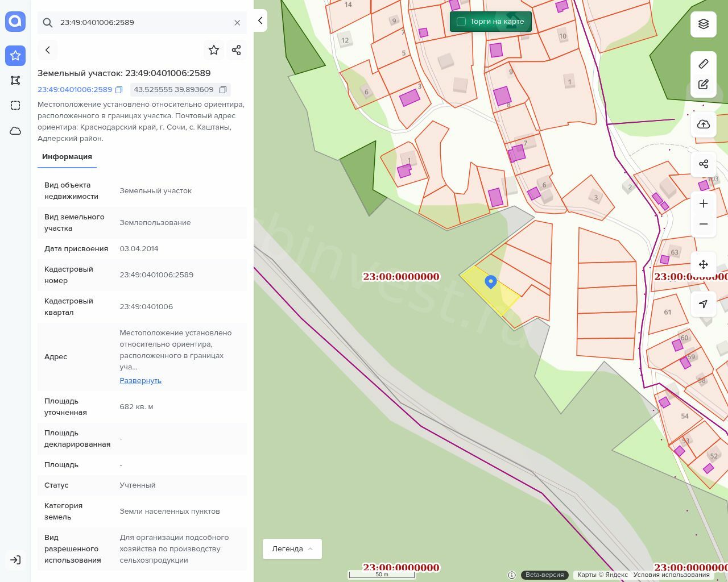Zoom in on the map

pos(704,203)
